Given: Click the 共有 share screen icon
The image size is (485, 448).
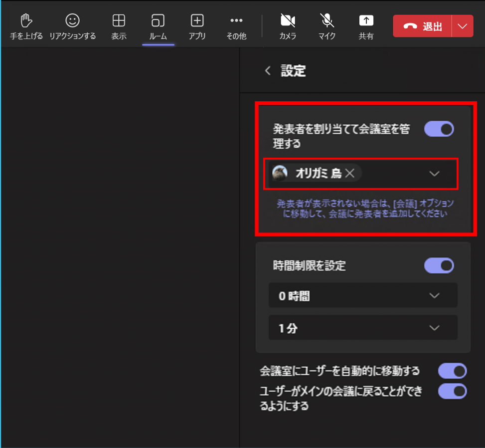Looking at the screenshot, I should click(x=366, y=21).
